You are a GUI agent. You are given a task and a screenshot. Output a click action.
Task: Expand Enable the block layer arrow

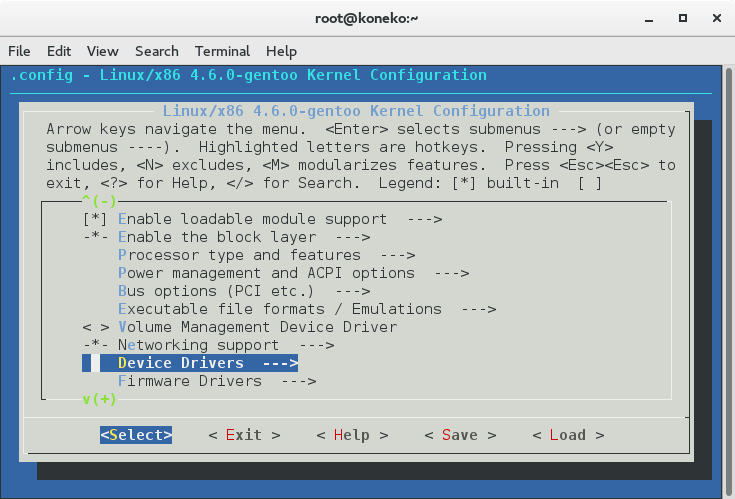352,237
